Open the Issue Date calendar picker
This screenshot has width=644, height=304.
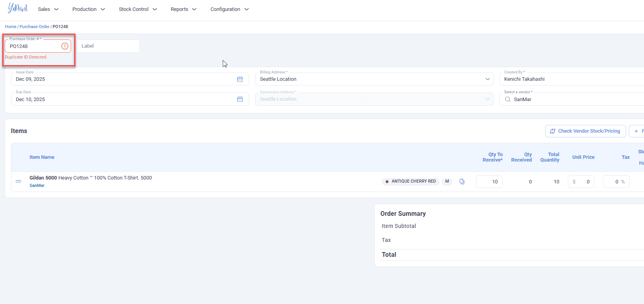(x=240, y=79)
